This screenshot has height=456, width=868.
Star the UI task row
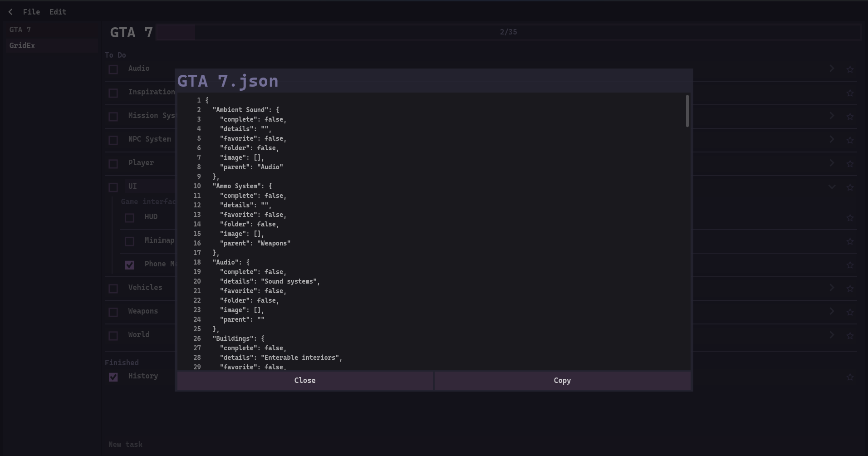[850, 187]
